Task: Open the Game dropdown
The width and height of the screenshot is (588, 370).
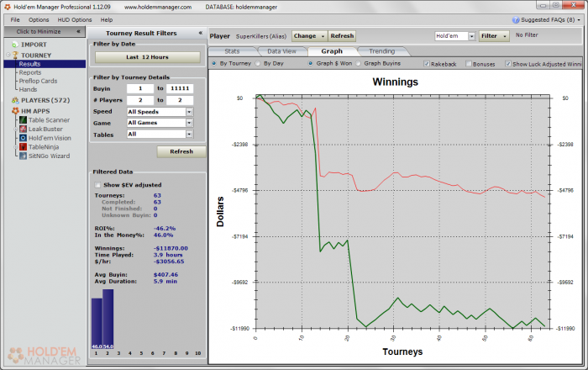Action: 189,123
